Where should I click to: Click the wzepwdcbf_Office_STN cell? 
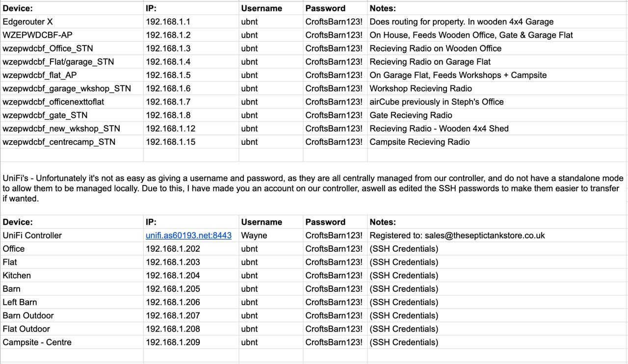tap(48, 48)
